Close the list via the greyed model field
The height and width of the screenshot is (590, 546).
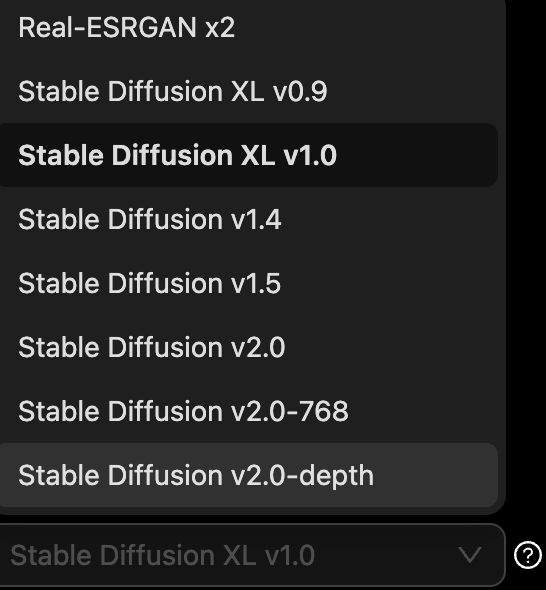pyautogui.click(x=252, y=555)
